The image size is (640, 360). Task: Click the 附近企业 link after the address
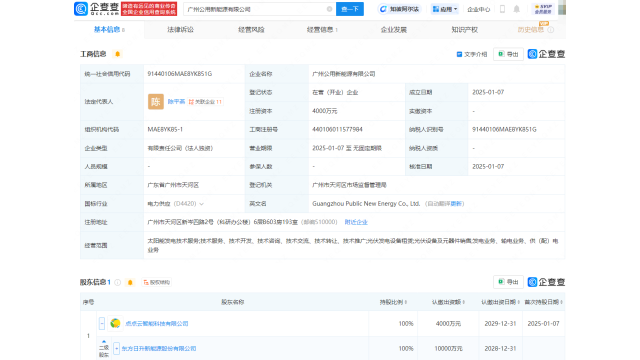coord(356,222)
